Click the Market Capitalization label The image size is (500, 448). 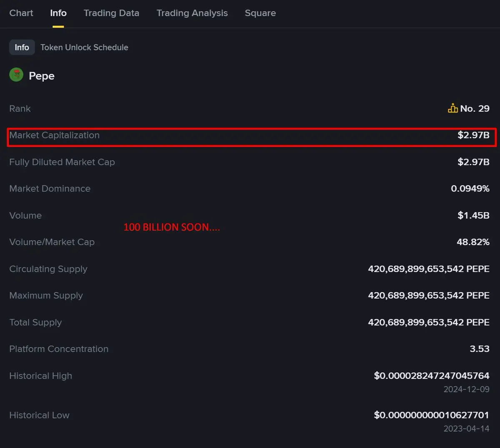(x=55, y=135)
